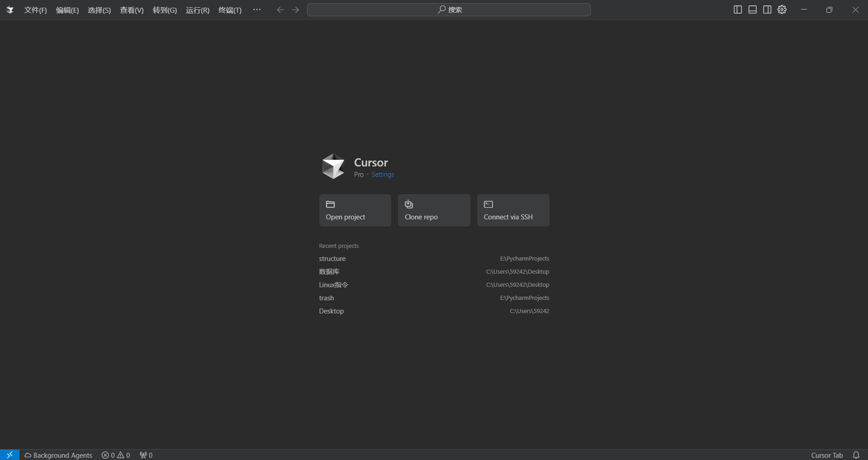Open recent project structure
868x460 pixels.
coord(434,259)
